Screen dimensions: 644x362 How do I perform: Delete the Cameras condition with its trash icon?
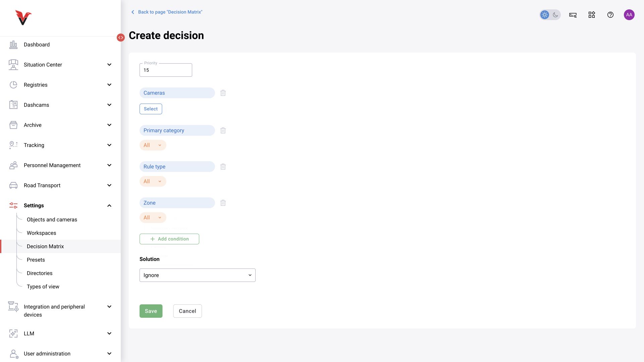pyautogui.click(x=223, y=93)
